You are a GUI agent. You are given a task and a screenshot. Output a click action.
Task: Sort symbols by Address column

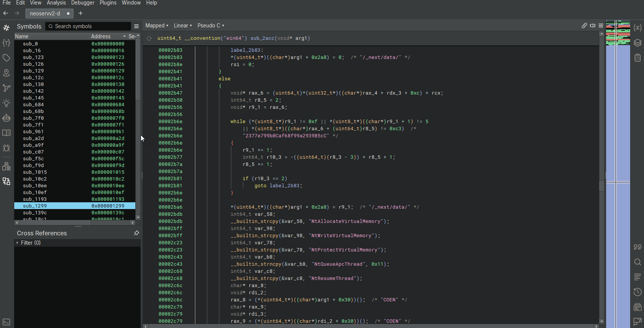point(108,36)
